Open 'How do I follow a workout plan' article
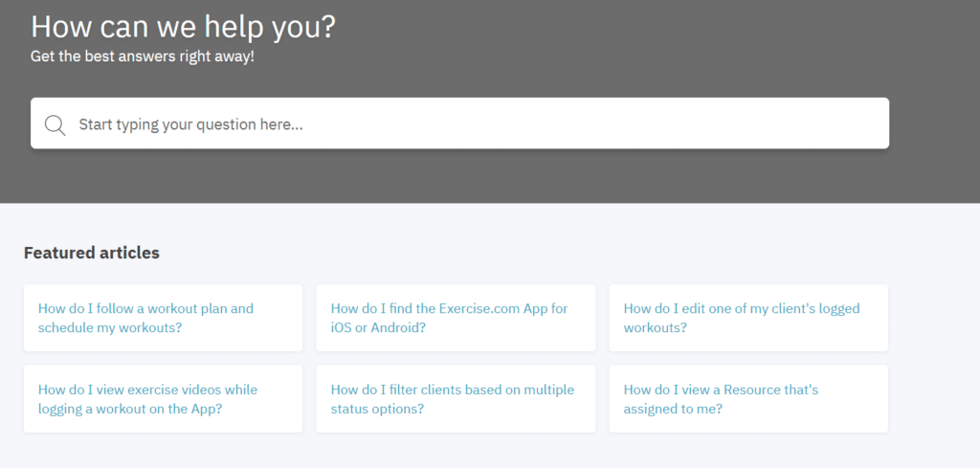 coord(145,318)
